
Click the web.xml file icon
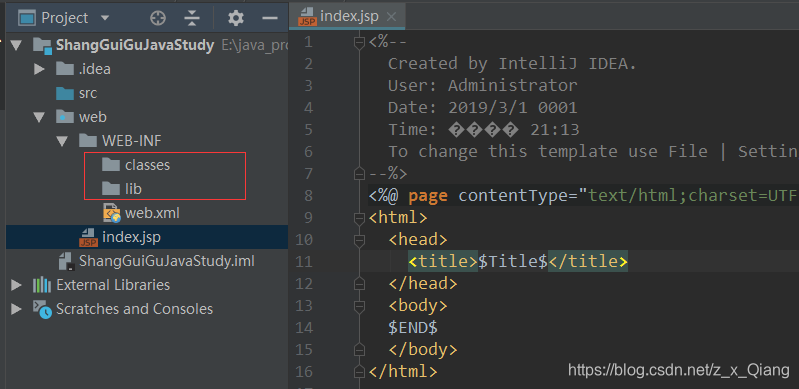(x=112, y=213)
